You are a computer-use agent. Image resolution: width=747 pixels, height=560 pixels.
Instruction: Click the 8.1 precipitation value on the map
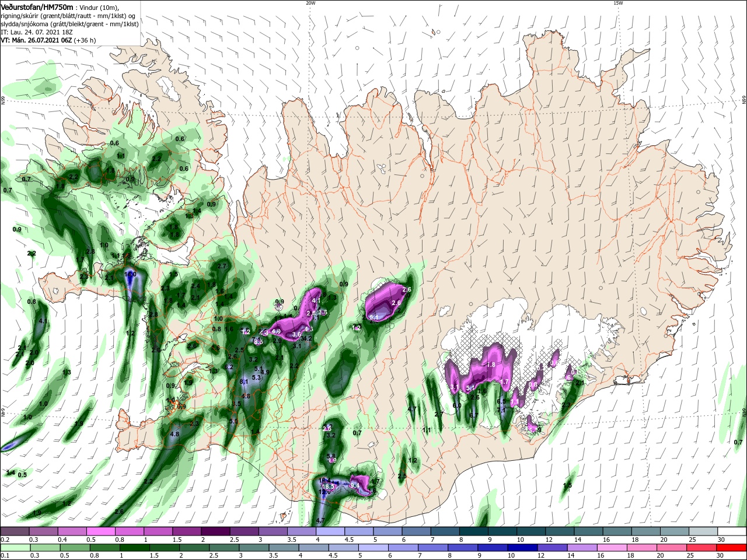tap(245, 381)
